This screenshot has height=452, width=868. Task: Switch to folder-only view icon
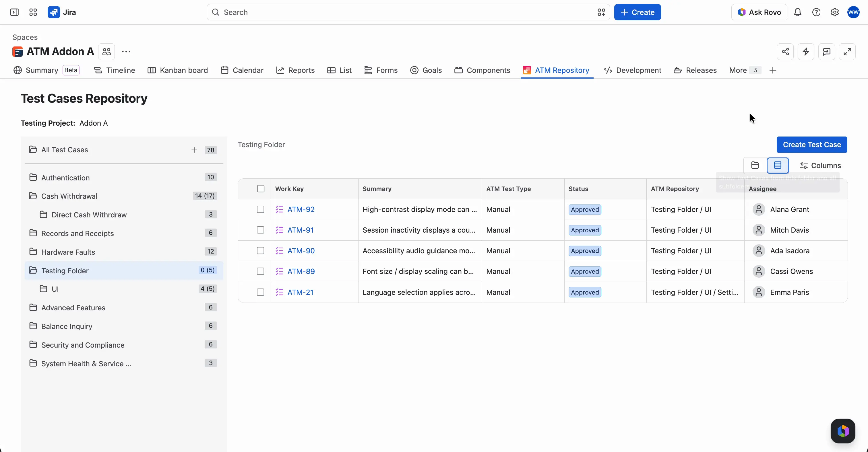coord(755,165)
